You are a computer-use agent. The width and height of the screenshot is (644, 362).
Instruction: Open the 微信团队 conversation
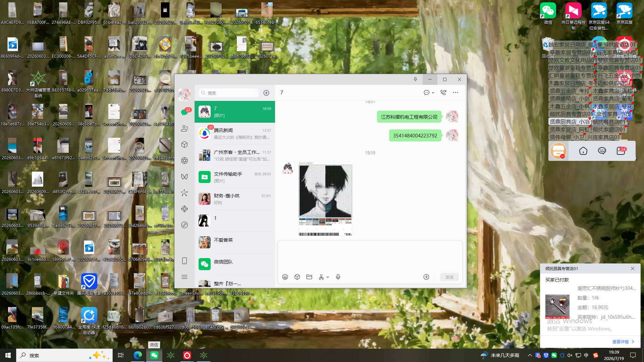point(235,264)
